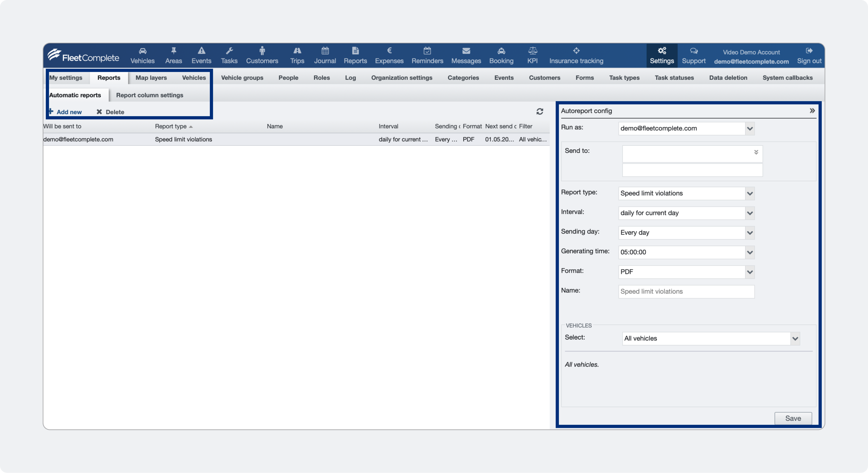
Task: Open the Vehicle groups tab
Action: tap(242, 77)
